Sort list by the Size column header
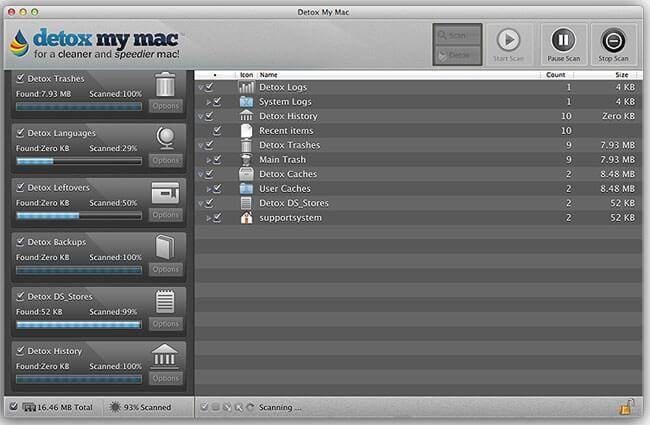This screenshot has height=425, width=650. pyautogui.click(x=607, y=75)
